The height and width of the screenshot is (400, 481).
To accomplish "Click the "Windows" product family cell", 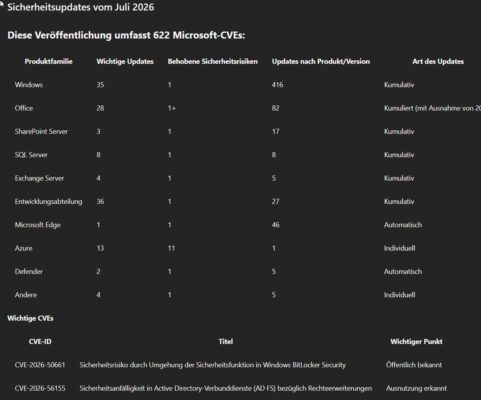I will pyautogui.click(x=29, y=85).
